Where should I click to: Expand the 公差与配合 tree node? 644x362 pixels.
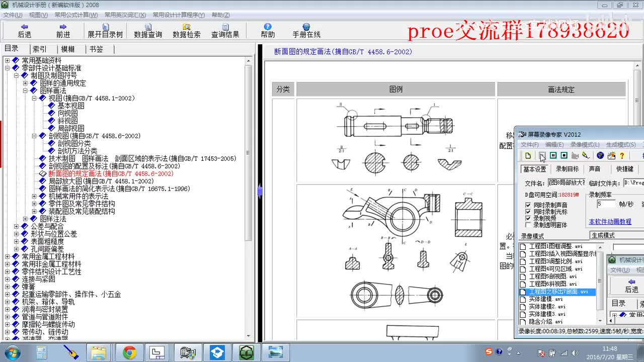[x=16, y=226]
